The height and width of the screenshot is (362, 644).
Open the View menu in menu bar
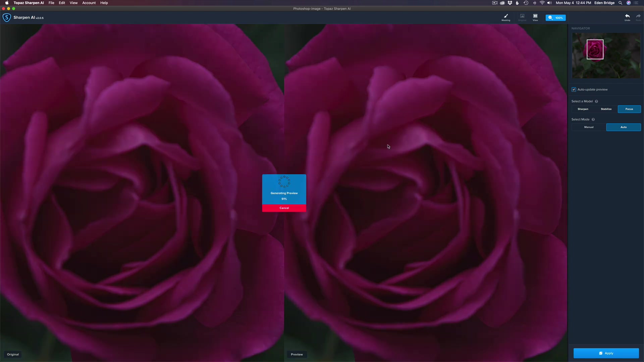[x=73, y=3]
